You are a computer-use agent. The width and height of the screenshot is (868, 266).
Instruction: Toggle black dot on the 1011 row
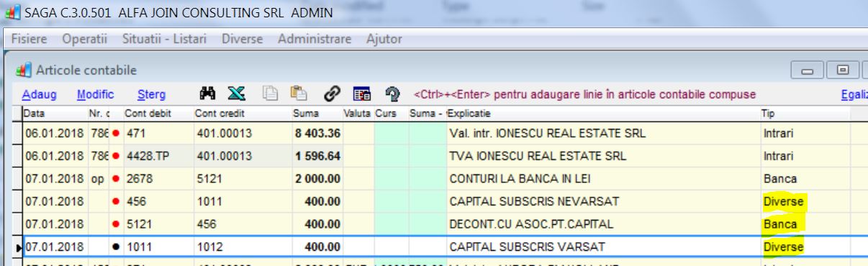click(x=116, y=247)
